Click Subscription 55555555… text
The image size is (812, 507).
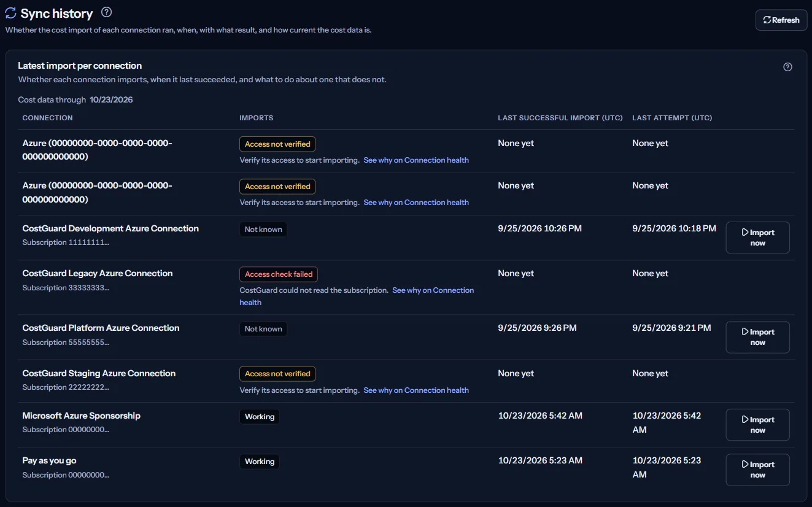click(66, 343)
